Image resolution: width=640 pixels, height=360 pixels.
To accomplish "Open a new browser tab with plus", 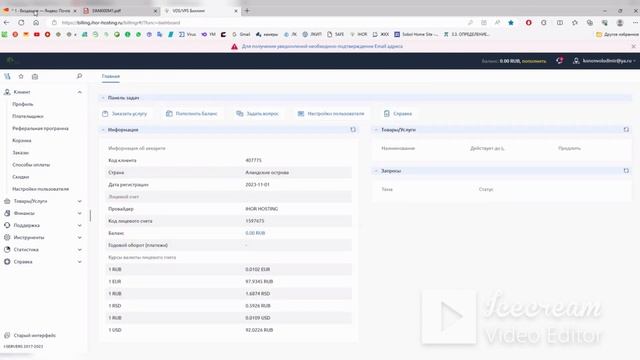I will [247, 11].
